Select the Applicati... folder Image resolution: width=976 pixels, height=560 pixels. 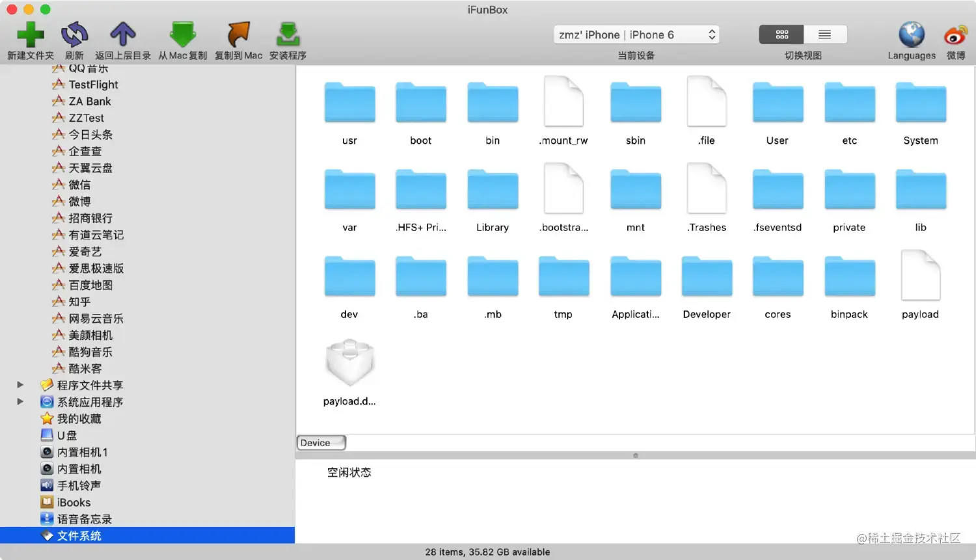click(x=636, y=276)
